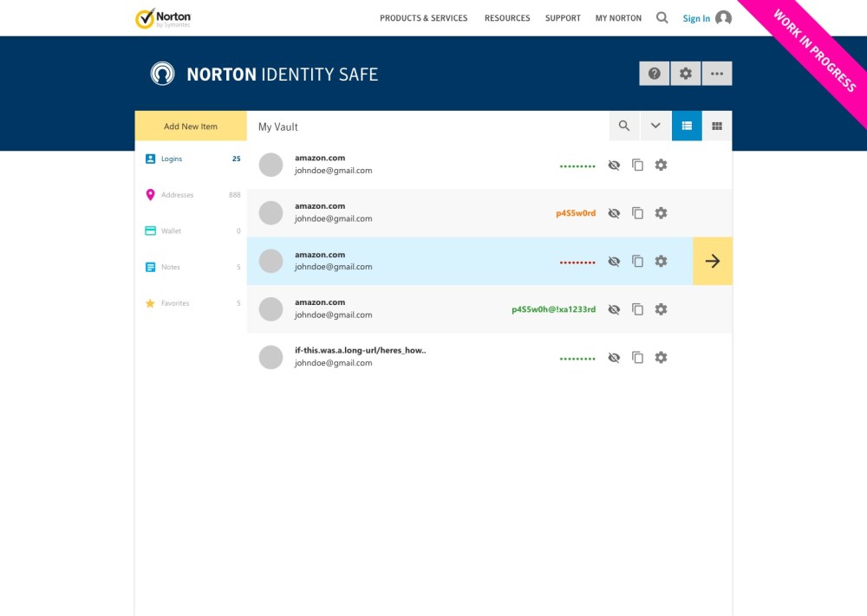867x616 pixels.
Task: Open settings gear for long-url login entry
Action: click(x=661, y=357)
